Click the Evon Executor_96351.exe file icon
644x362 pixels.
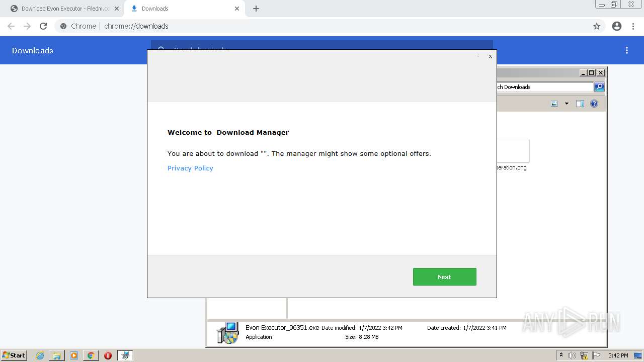(228, 332)
